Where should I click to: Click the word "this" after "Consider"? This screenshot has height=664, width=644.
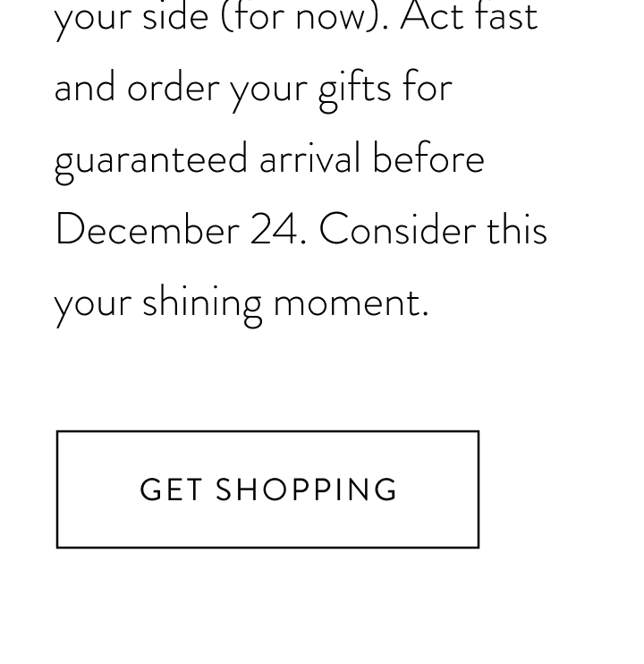tap(517, 229)
